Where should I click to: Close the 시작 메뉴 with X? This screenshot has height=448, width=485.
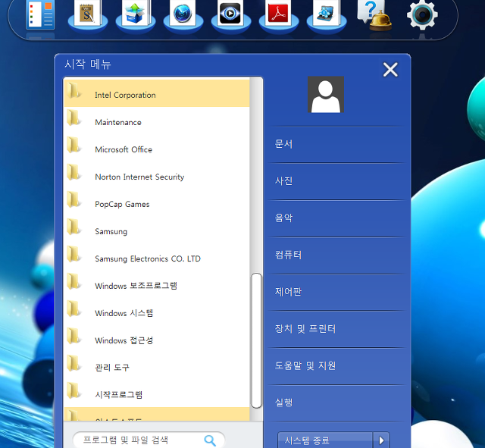coord(390,69)
